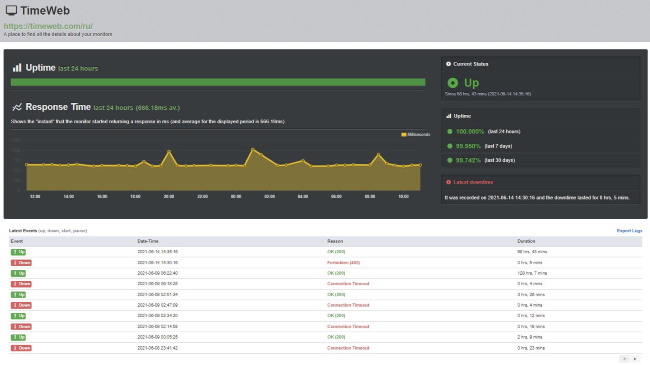Toggle the Milliseconds legend swatch
The width and height of the screenshot is (650, 365).
(x=403, y=134)
